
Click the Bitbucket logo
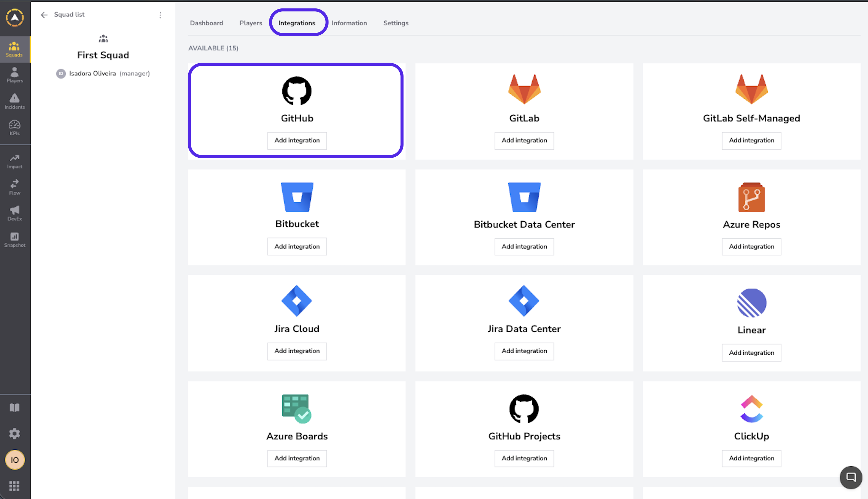(297, 197)
